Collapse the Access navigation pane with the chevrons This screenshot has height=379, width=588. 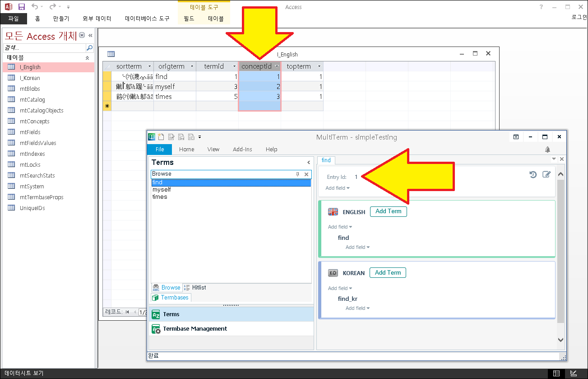(90, 35)
